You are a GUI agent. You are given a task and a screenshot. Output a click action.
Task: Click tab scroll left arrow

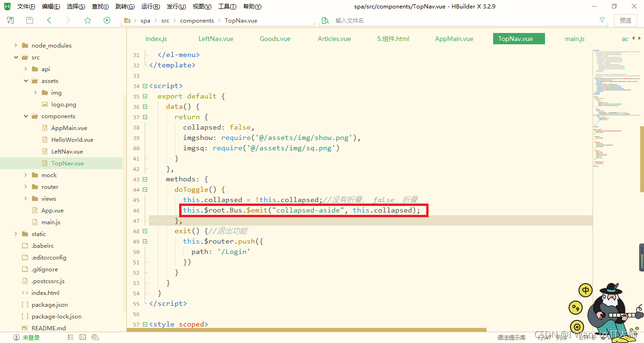point(634,38)
